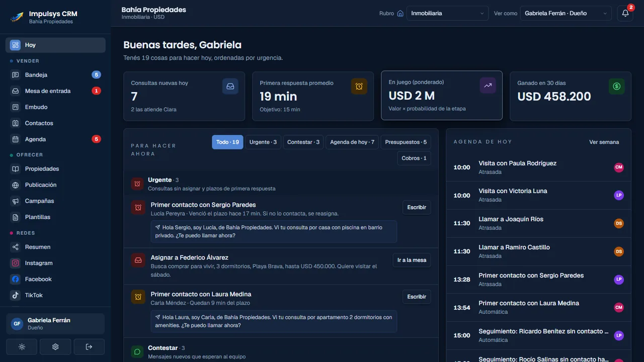Open Llamar a Joaquín Ríos agenda item
This screenshot has height=362, width=644.
tap(538, 223)
